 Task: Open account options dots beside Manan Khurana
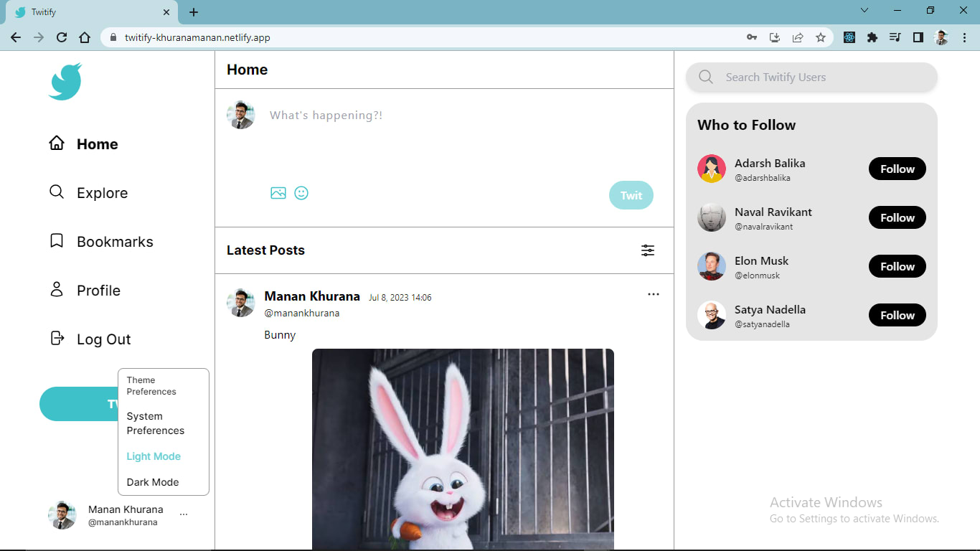point(184,514)
